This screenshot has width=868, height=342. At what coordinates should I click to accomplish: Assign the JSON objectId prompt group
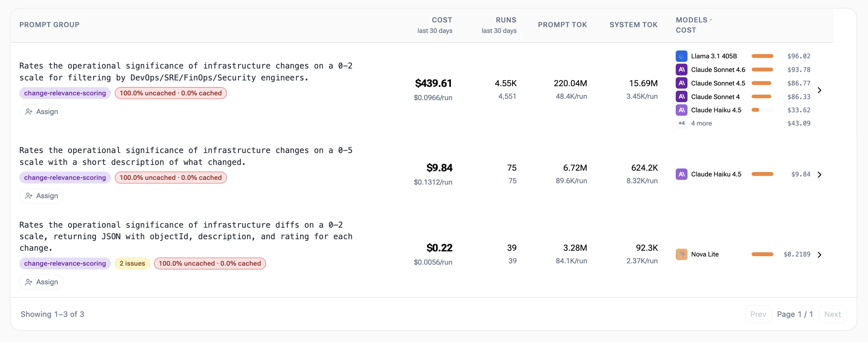(41, 282)
